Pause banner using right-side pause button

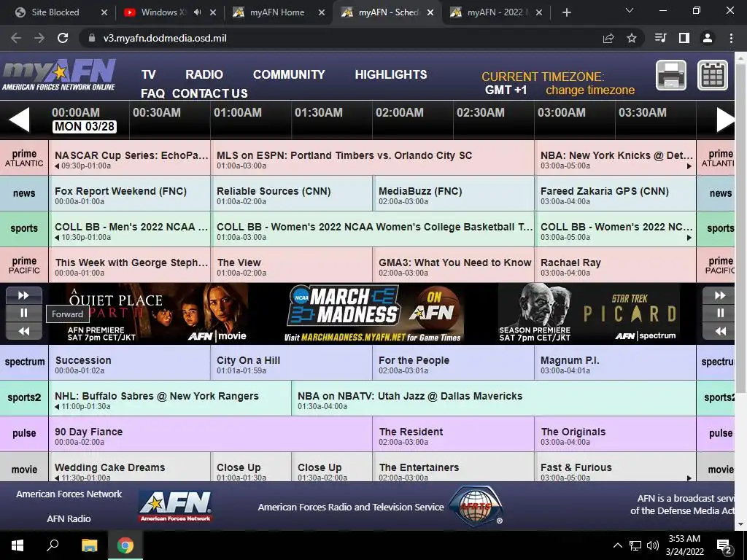click(x=719, y=313)
